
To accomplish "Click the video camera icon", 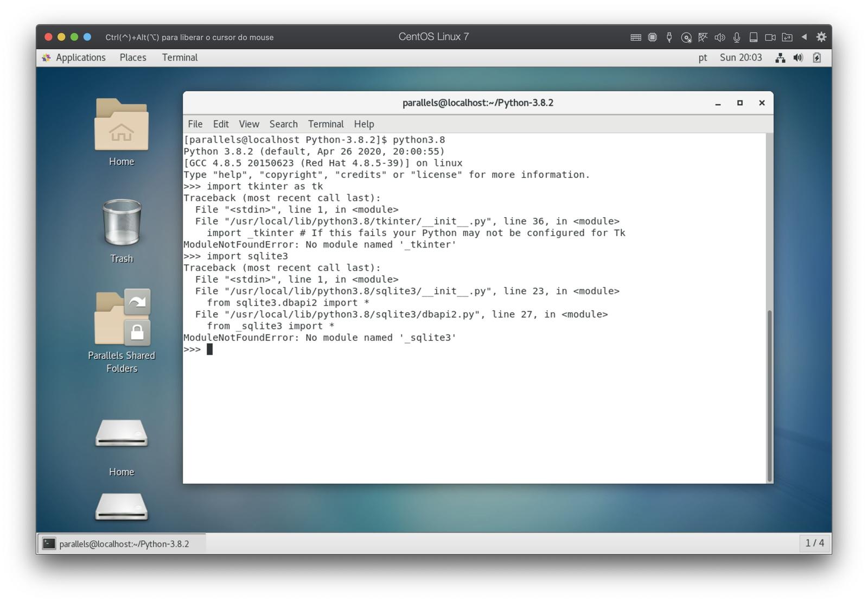I will [770, 37].
